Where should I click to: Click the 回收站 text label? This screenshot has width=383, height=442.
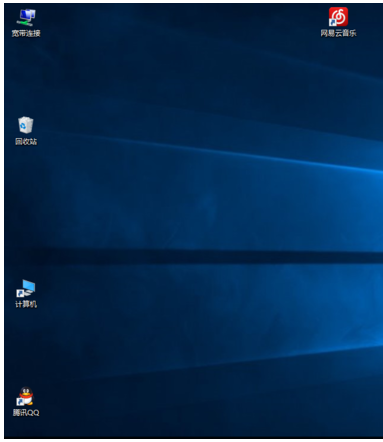coord(26,142)
